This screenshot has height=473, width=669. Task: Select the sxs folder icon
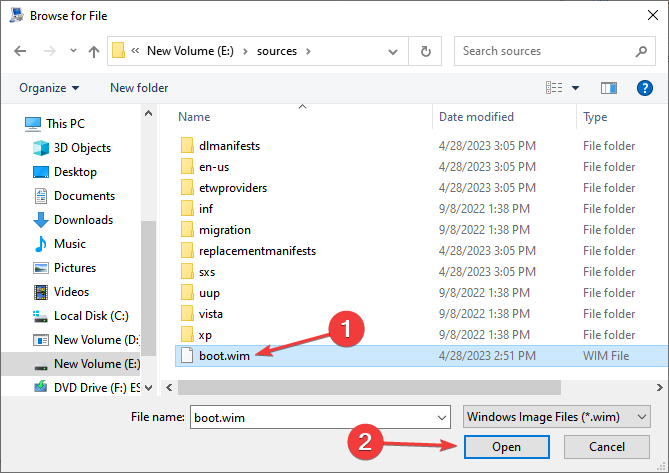pos(187,272)
